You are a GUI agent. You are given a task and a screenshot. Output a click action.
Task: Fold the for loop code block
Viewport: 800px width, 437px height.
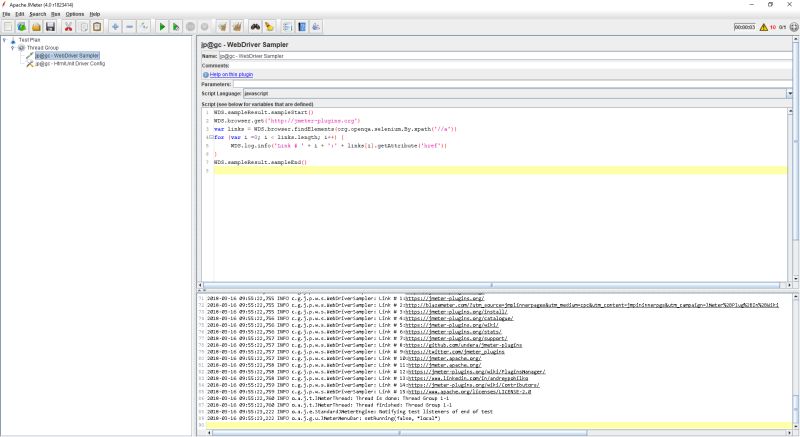(211, 137)
